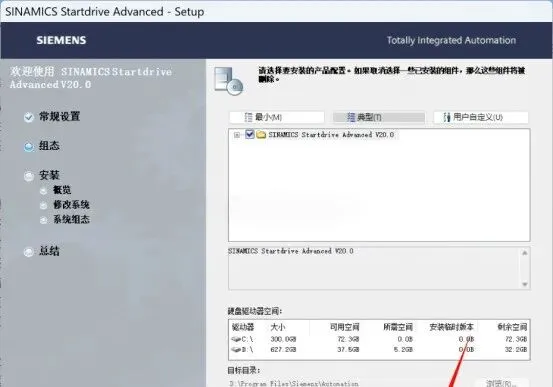Click the bullet icon beside 修改系统
The height and width of the screenshot is (387, 553).
click(43, 205)
